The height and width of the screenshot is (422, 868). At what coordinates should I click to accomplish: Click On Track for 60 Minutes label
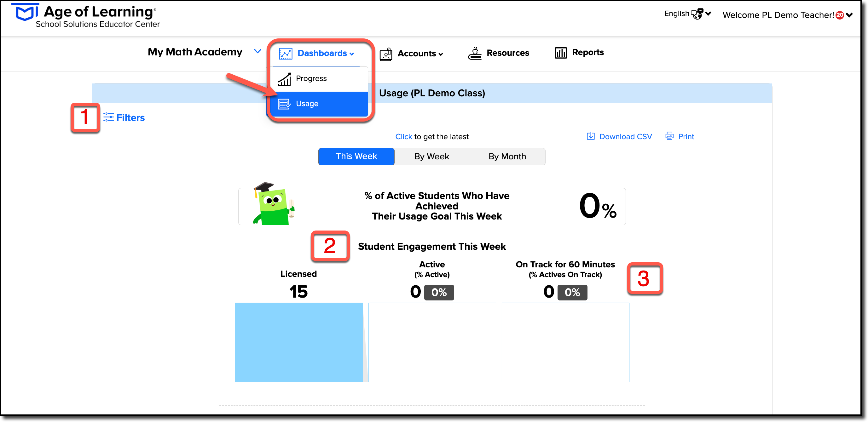pos(565,265)
